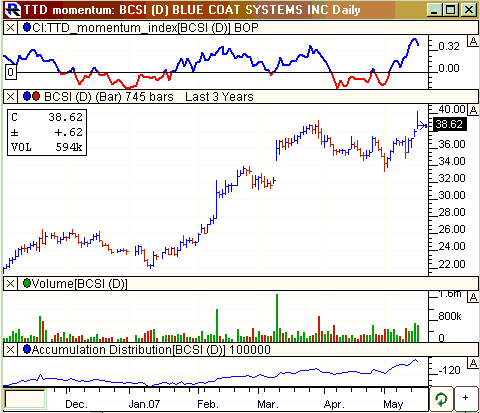Screen dimensions: 480x413
Task: Toggle auto-scale A on price pane
Action: click(x=473, y=109)
